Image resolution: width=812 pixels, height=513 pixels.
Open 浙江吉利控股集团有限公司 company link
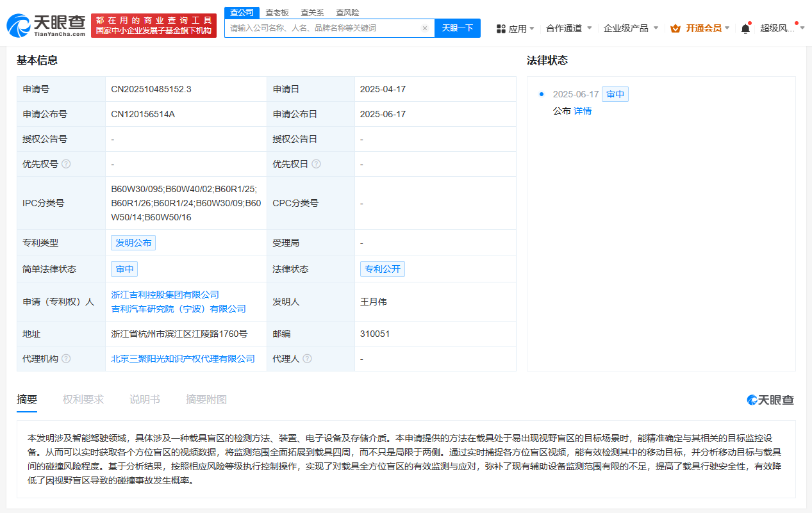pyautogui.click(x=165, y=295)
